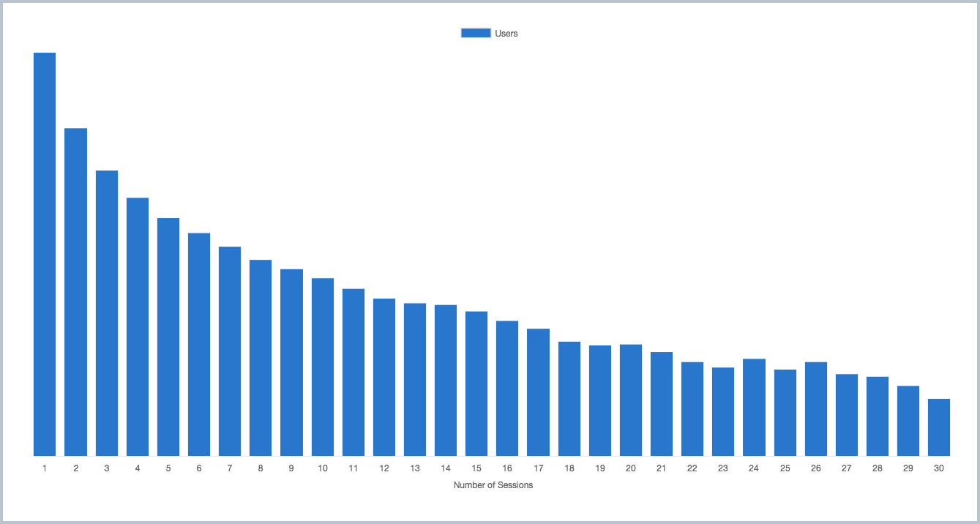The width and height of the screenshot is (980, 524).
Task: Click x-axis tick label 11
Action: point(354,468)
